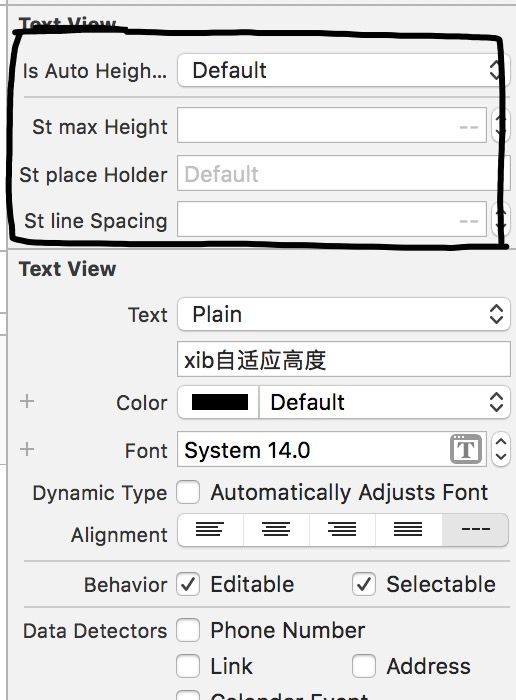
Task: Select center text alignment icon
Action: pos(276,529)
